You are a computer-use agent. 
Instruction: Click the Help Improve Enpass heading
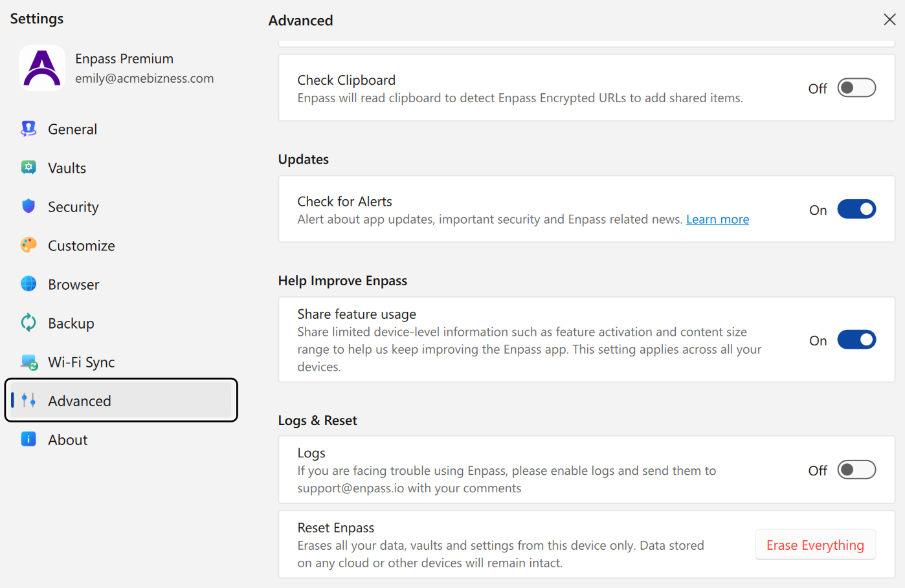click(x=342, y=281)
